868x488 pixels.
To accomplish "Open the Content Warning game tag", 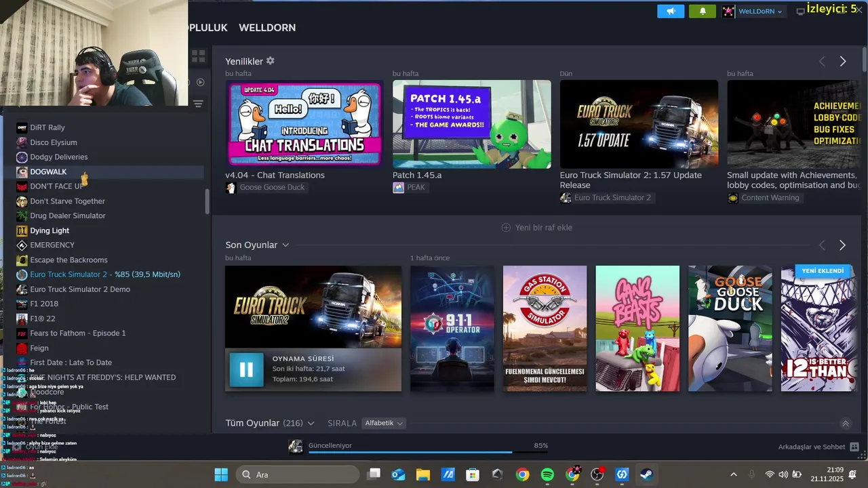I will point(765,197).
